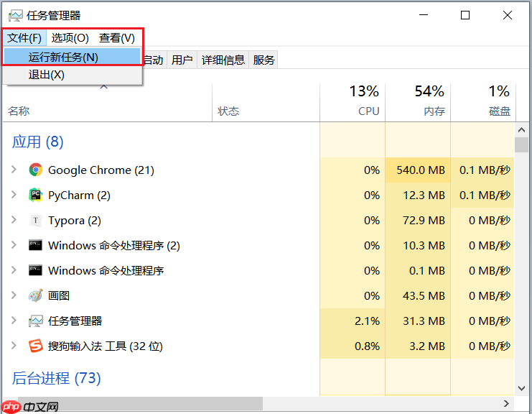Select the Typora (2) process name

[x=75, y=221]
